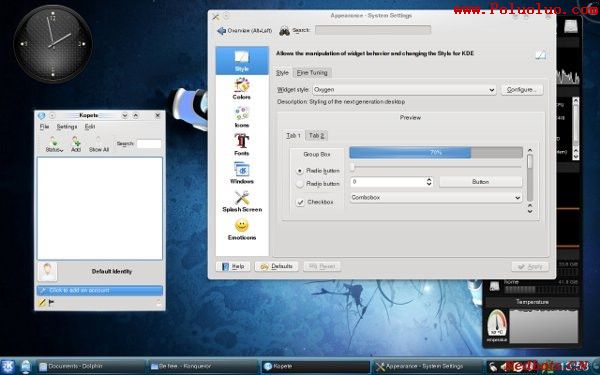Click the flag icon at Kopete bottom

(x=51, y=303)
